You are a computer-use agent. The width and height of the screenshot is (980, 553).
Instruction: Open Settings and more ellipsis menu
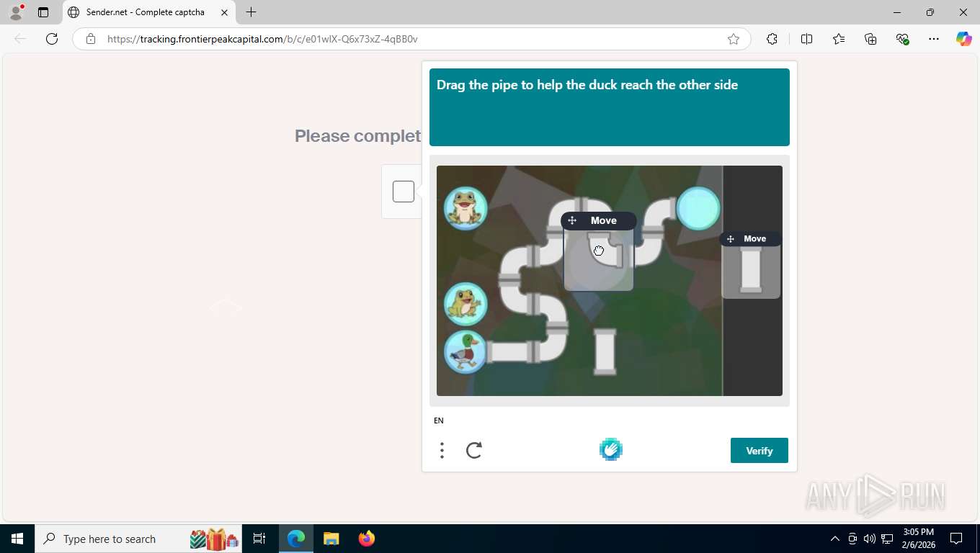click(x=934, y=39)
